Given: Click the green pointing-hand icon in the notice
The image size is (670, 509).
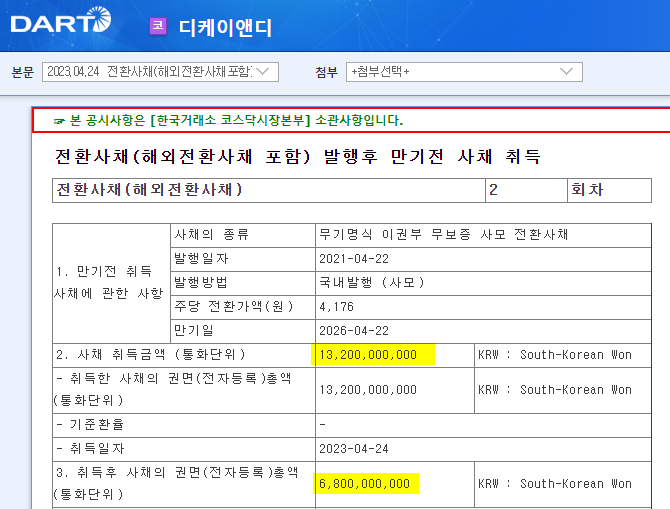Looking at the screenshot, I should pyautogui.click(x=59, y=122).
